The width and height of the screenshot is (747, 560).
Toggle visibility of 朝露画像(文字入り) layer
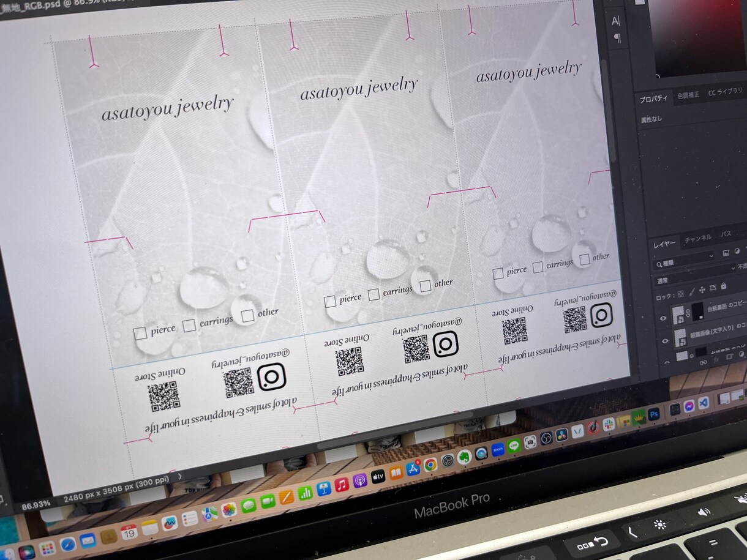666,341
